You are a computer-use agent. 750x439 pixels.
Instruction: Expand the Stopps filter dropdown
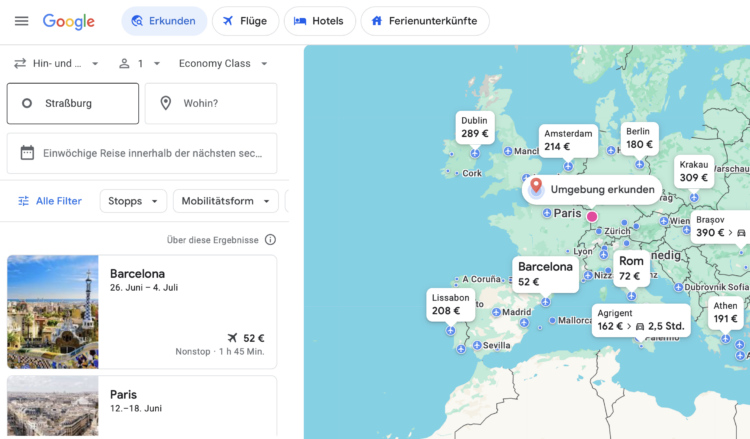pyautogui.click(x=133, y=201)
